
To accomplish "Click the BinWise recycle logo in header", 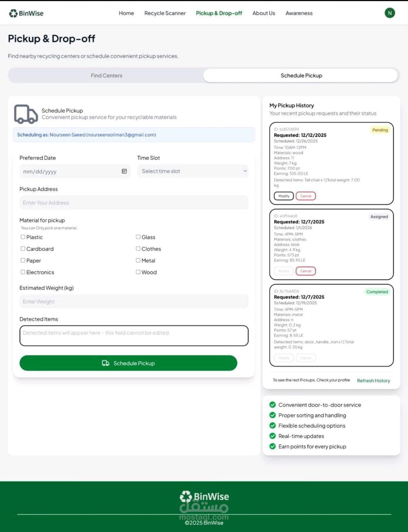I will click(x=26, y=13).
